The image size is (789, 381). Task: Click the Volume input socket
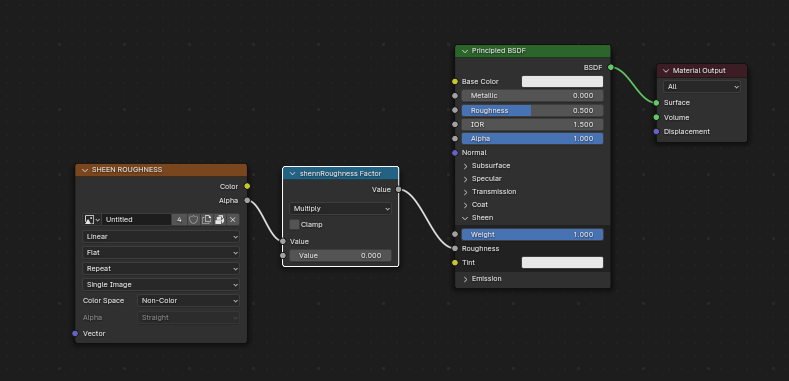point(656,117)
